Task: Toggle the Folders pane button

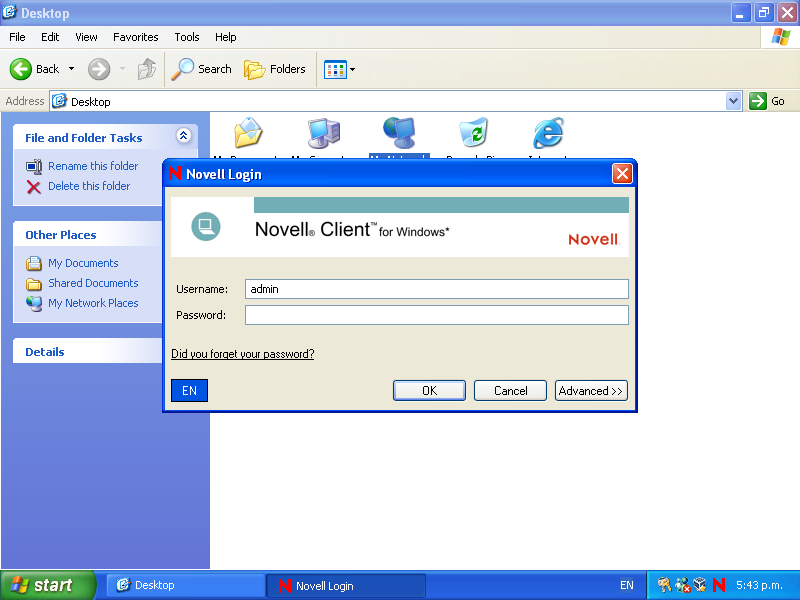Action: [x=274, y=69]
